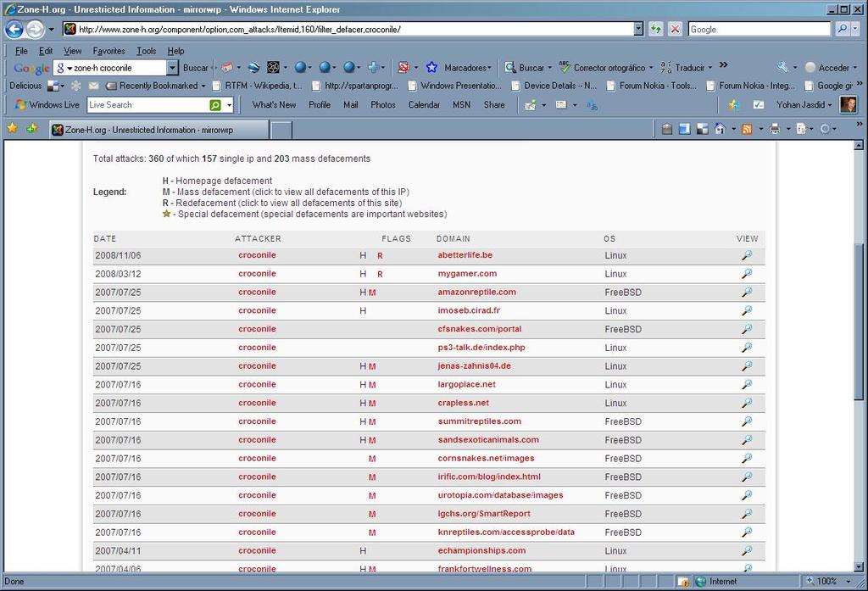The image size is (868, 591).
Task: Expand Google toolbar search box dropdown
Action: click(172, 68)
